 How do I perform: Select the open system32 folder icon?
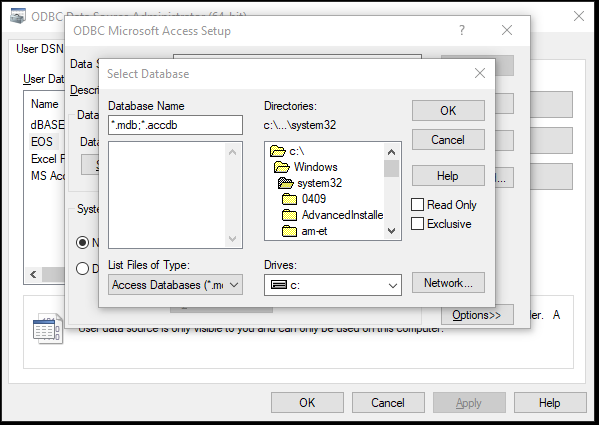point(285,183)
